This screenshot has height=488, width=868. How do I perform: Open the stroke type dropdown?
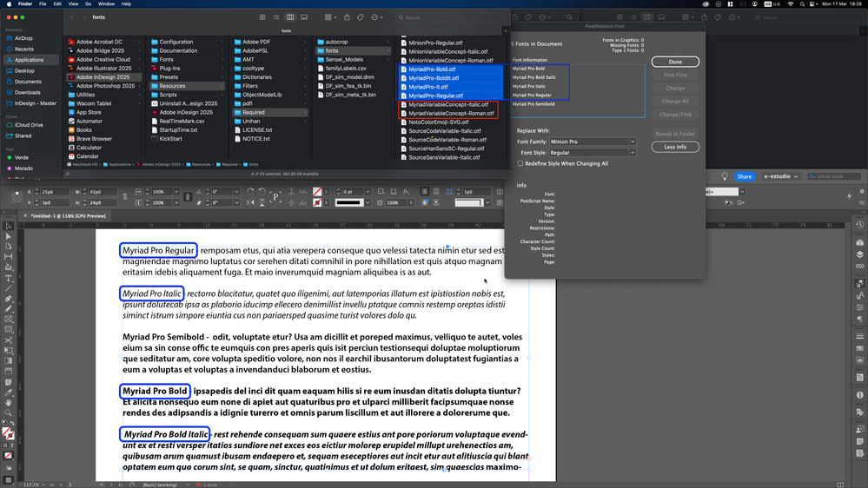[x=368, y=202]
